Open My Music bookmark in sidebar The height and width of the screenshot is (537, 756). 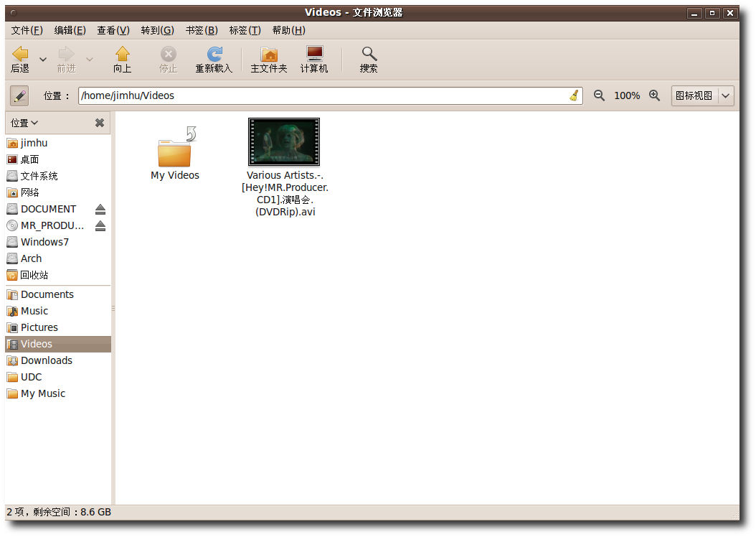[x=58, y=393]
